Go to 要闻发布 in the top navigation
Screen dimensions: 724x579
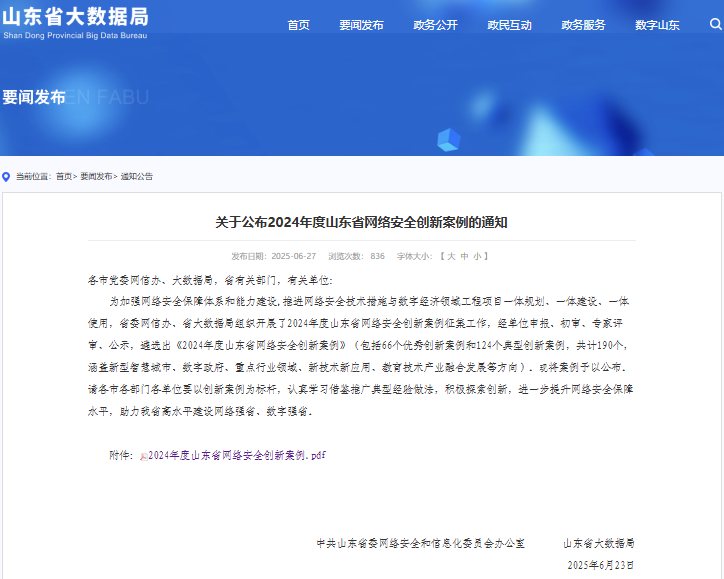click(361, 25)
